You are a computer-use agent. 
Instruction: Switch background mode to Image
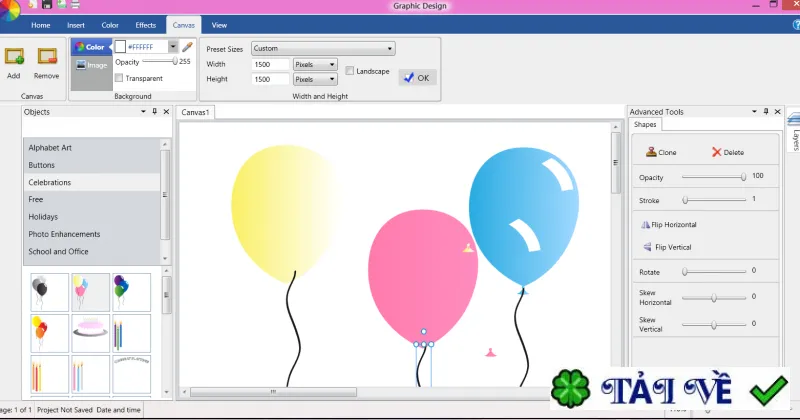91,65
